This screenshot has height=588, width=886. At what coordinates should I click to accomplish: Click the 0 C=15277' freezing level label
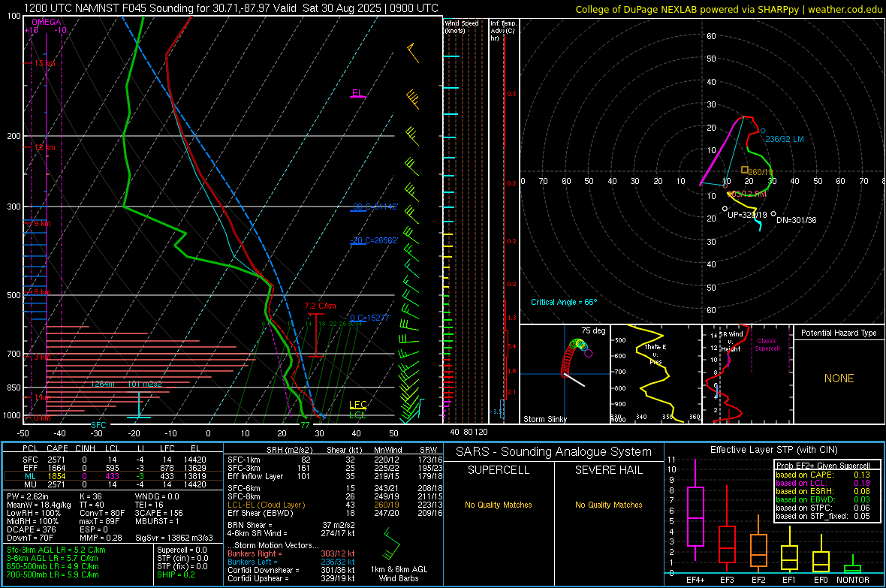(370, 318)
